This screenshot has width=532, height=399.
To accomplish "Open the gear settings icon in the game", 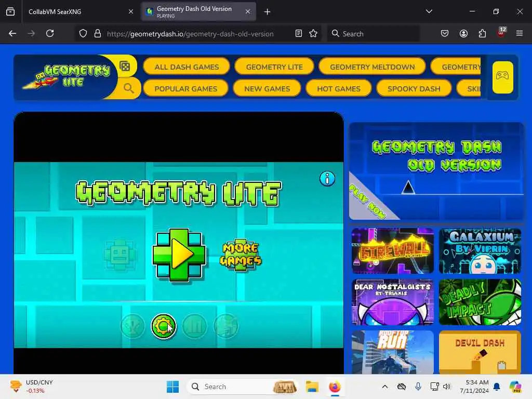I will [164, 326].
